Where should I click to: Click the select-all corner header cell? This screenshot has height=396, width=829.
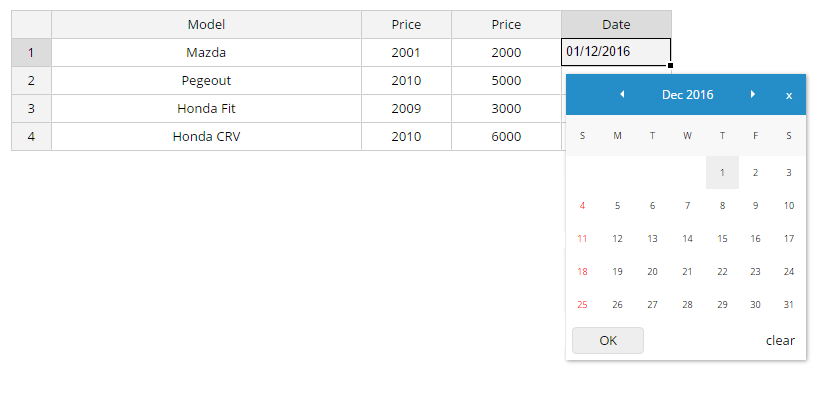coord(31,24)
